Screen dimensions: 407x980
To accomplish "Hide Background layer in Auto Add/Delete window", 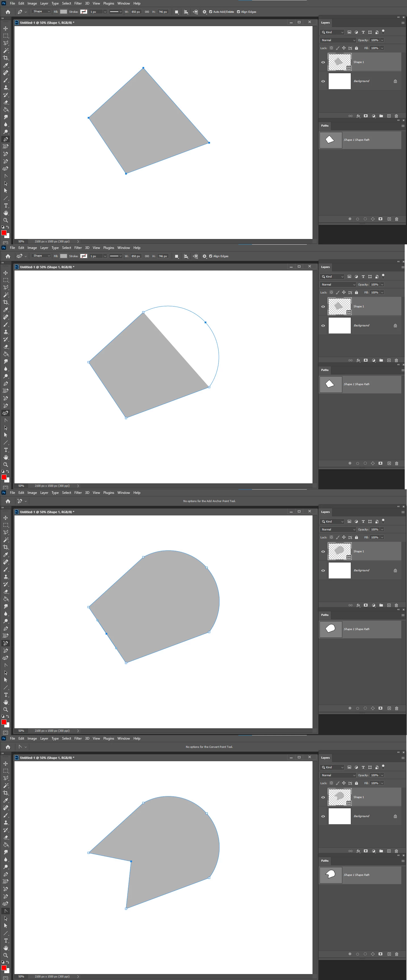I will (323, 81).
